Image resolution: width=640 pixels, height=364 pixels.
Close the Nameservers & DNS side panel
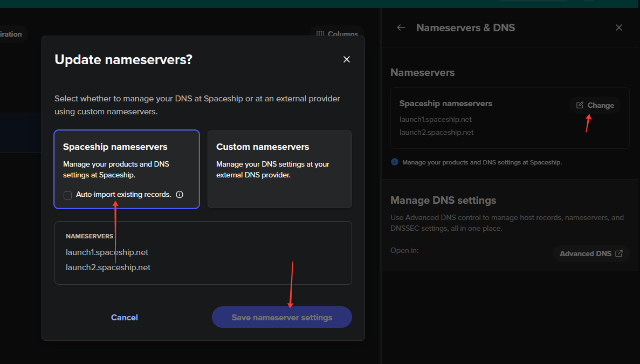pos(619,28)
